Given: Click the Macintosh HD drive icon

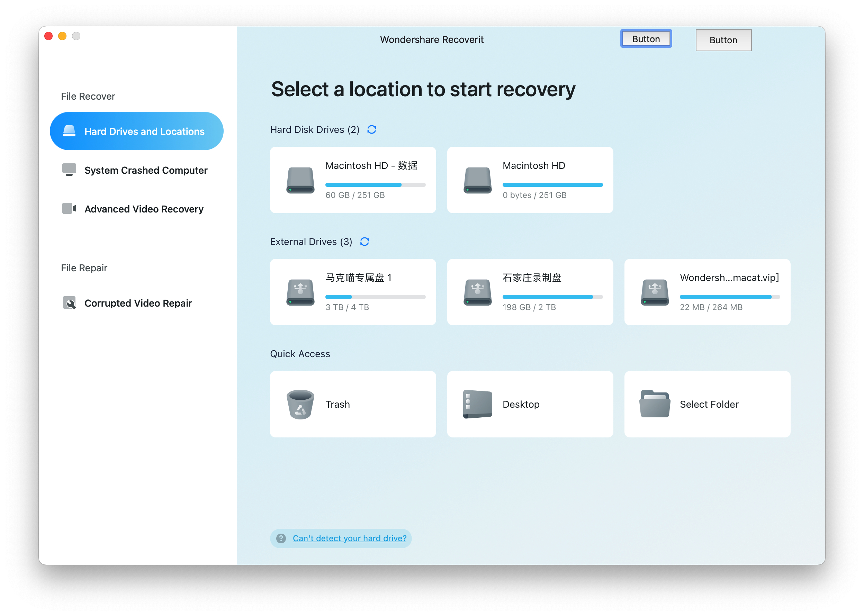Looking at the screenshot, I should point(477,180).
